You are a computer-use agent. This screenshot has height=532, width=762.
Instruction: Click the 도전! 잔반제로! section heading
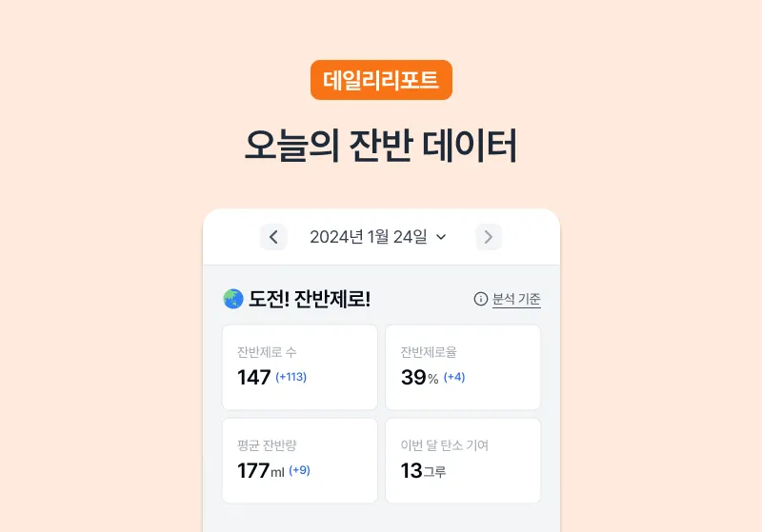click(x=310, y=299)
